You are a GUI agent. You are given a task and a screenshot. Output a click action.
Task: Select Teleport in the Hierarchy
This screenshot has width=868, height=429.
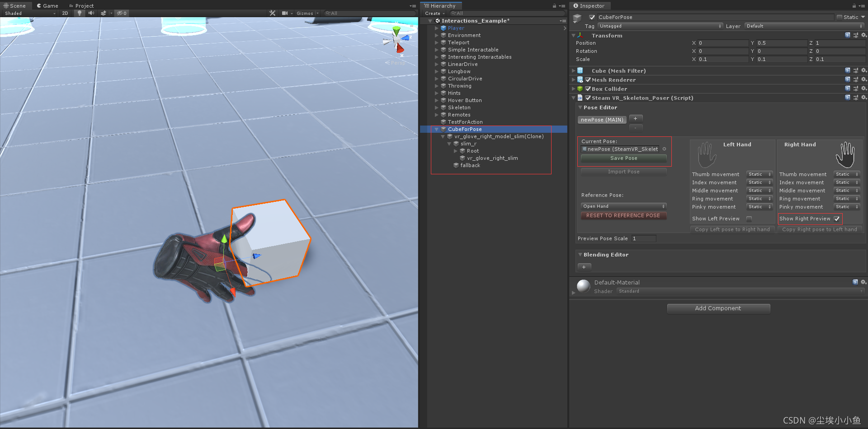coord(458,42)
